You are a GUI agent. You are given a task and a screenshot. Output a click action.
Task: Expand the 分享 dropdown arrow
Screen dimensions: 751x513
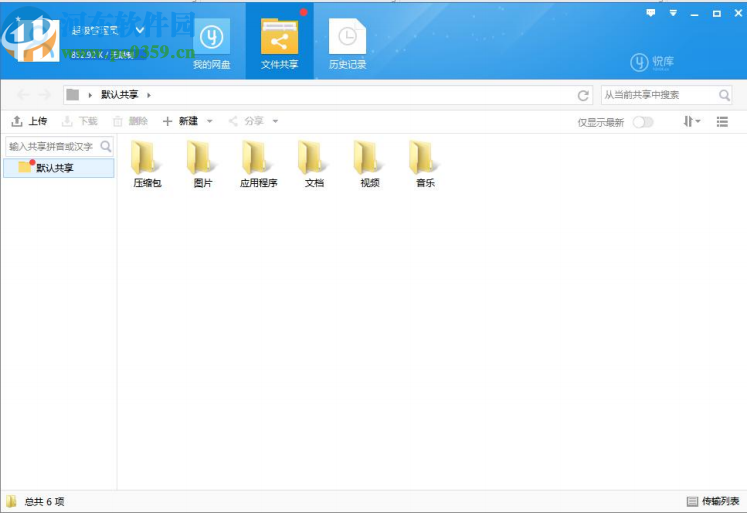[x=275, y=121]
